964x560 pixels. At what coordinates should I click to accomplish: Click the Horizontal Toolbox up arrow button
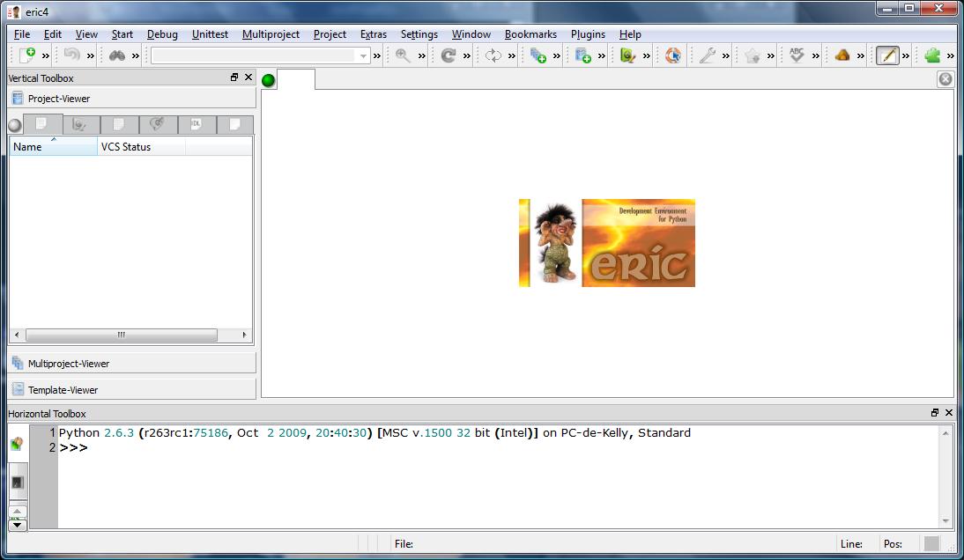point(18,511)
